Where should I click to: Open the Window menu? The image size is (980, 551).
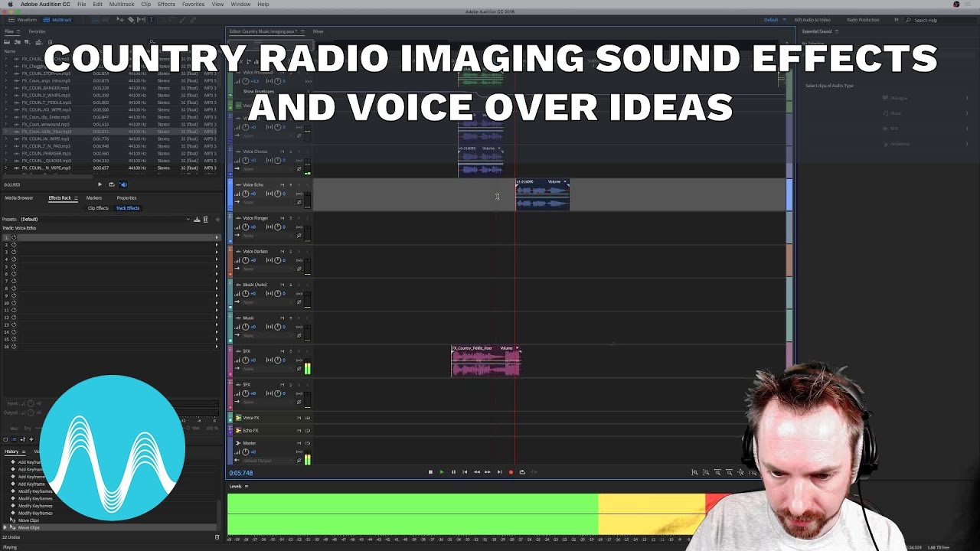[x=240, y=5]
